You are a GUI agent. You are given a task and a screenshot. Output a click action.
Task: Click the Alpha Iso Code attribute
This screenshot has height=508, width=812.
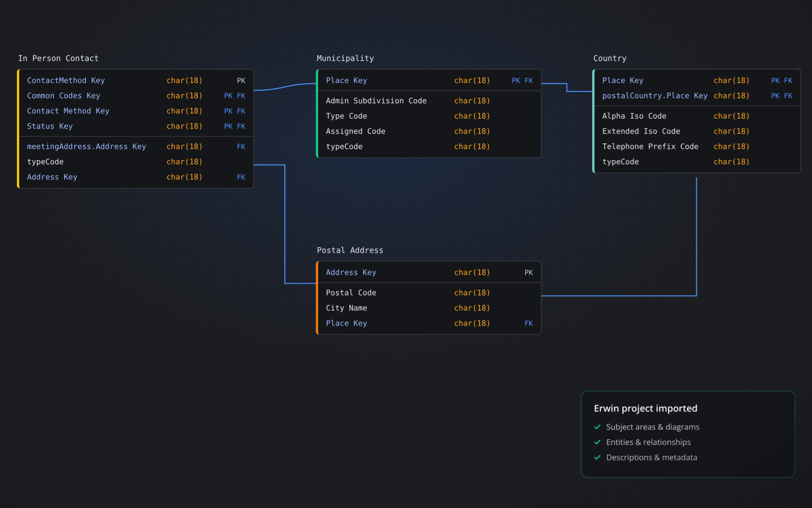697,116
